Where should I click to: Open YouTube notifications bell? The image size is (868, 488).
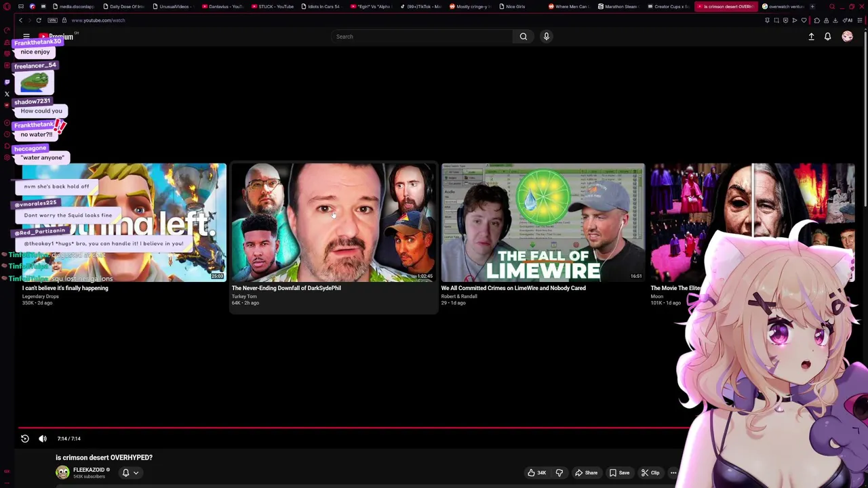(828, 37)
